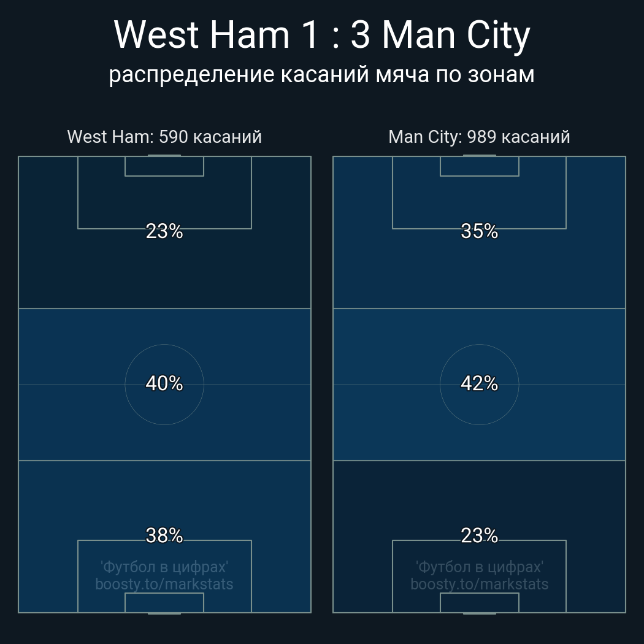The height and width of the screenshot is (644, 644).
Task: Click the West Ham 38% defensive zone label
Action: click(x=164, y=535)
